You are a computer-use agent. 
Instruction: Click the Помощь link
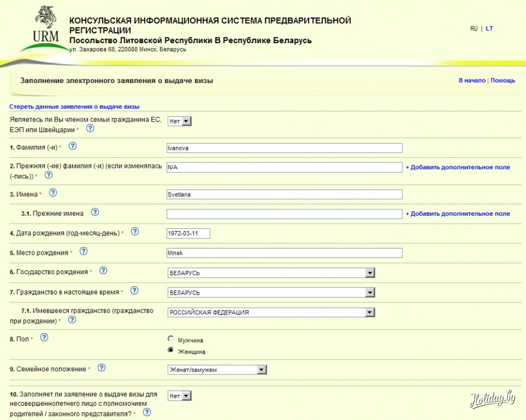[x=503, y=81]
